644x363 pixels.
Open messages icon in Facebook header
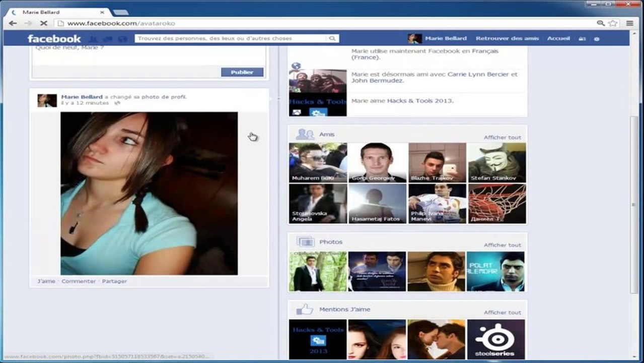click(x=107, y=39)
